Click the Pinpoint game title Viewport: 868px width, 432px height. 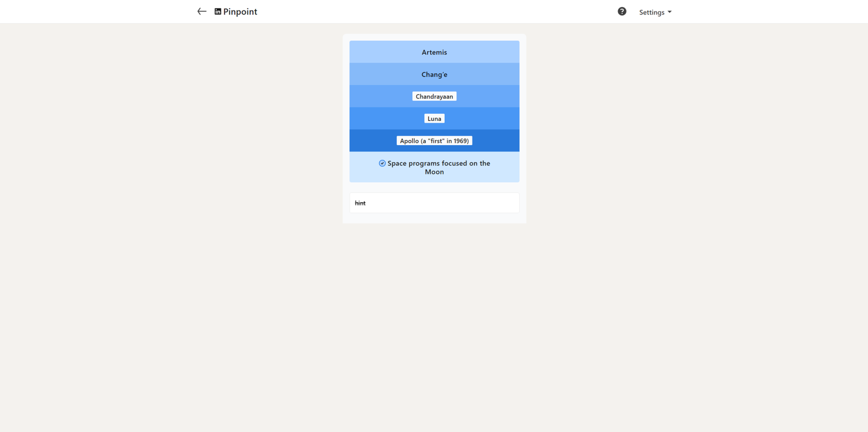point(240,11)
